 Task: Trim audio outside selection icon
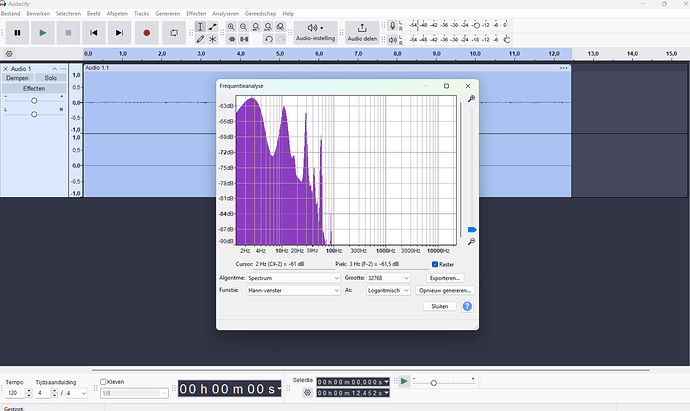(232, 39)
